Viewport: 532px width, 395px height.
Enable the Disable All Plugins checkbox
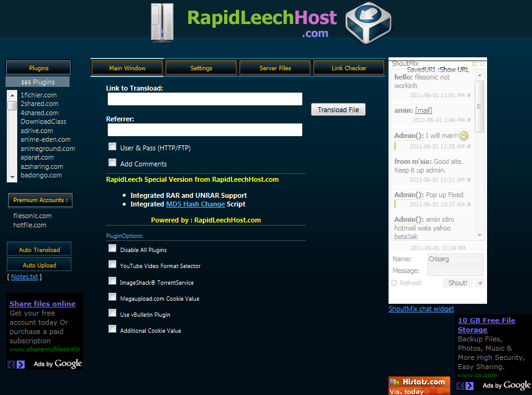(x=112, y=248)
